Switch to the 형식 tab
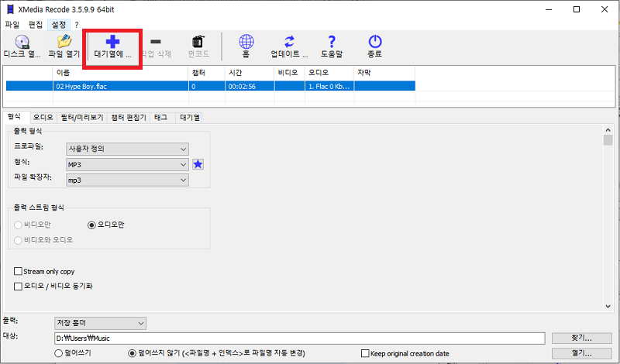The width and height of the screenshot is (620, 364). point(15,117)
